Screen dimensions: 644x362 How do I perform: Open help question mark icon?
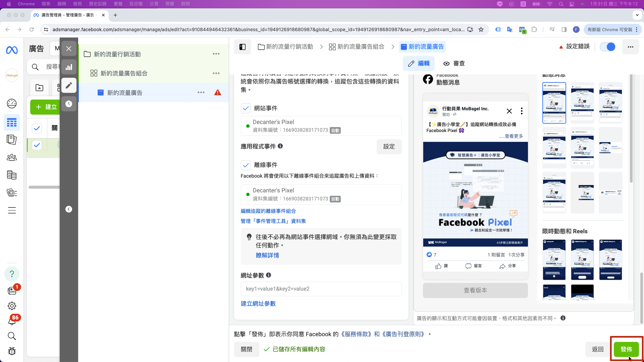(12, 274)
